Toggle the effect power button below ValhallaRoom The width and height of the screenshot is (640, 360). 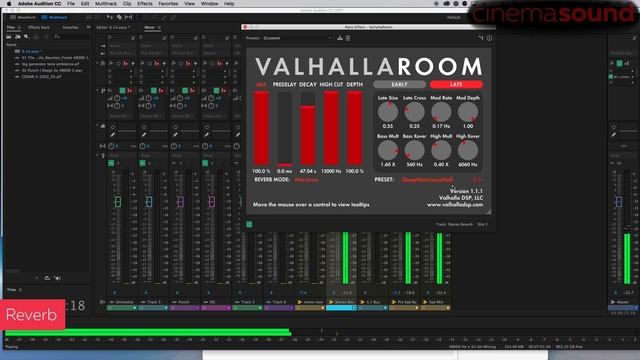(x=249, y=224)
